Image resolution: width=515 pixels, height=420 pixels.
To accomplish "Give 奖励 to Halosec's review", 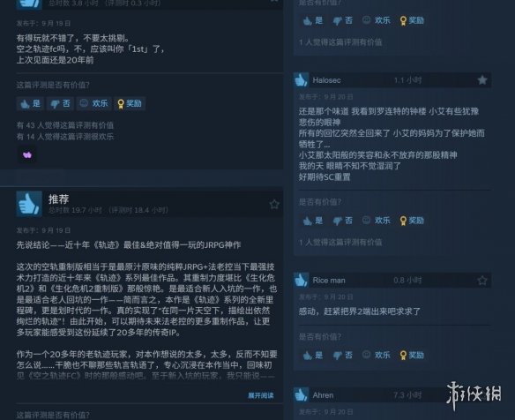I will [x=412, y=221].
